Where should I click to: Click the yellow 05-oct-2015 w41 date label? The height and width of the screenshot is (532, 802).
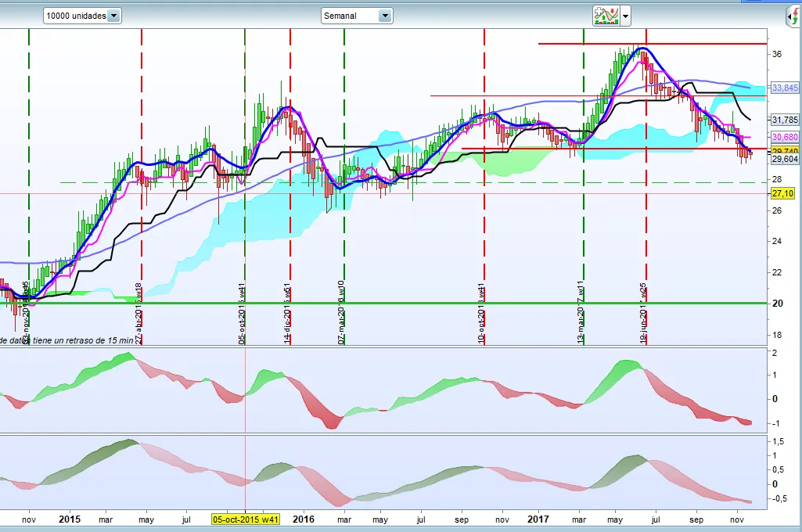coord(247,519)
